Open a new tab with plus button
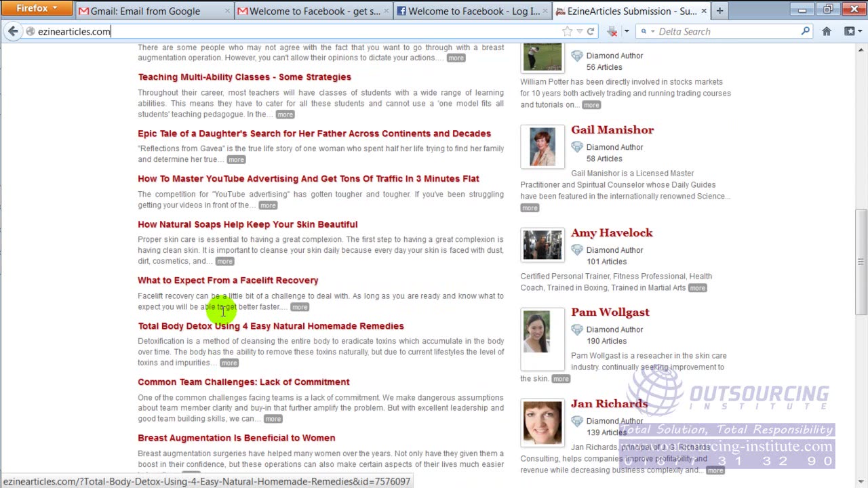Viewport: 868px width, 488px height. coord(719,11)
